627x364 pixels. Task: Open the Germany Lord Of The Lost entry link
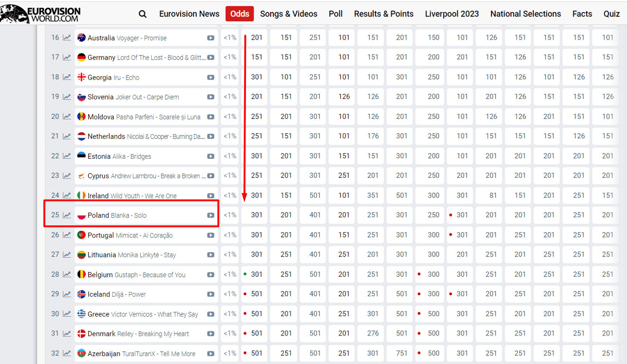pos(146,57)
